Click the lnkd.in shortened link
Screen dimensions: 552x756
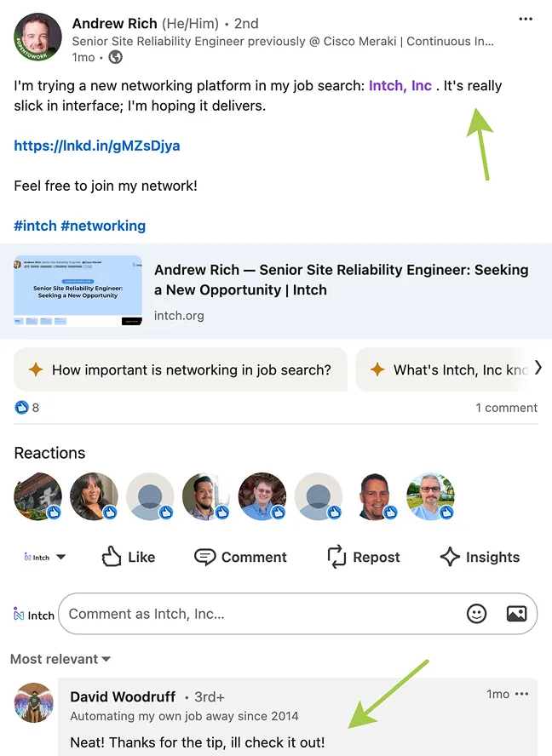point(97,146)
